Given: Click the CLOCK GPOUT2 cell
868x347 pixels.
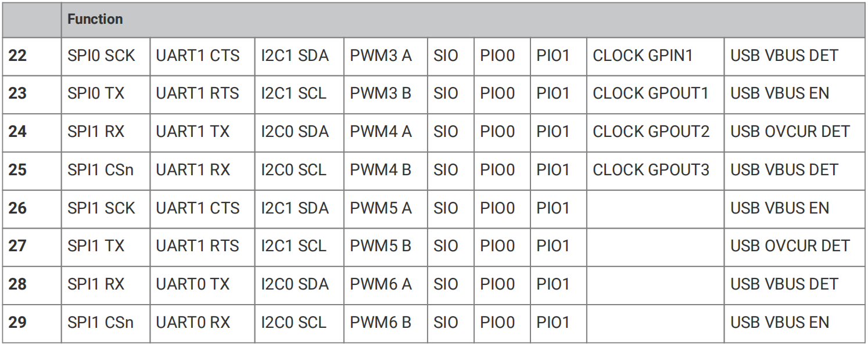Looking at the screenshot, I should click(655, 132).
